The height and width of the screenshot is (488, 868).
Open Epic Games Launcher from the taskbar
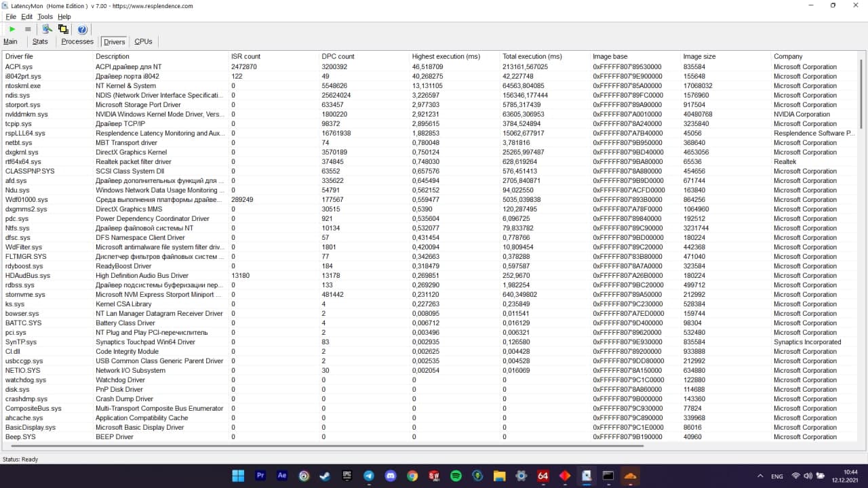pos(347,476)
